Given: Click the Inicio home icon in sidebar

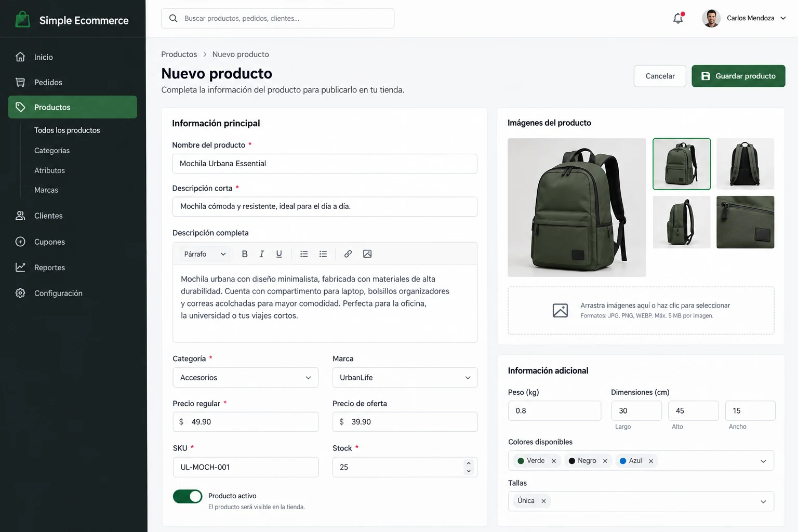Looking at the screenshot, I should pos(20,57).
